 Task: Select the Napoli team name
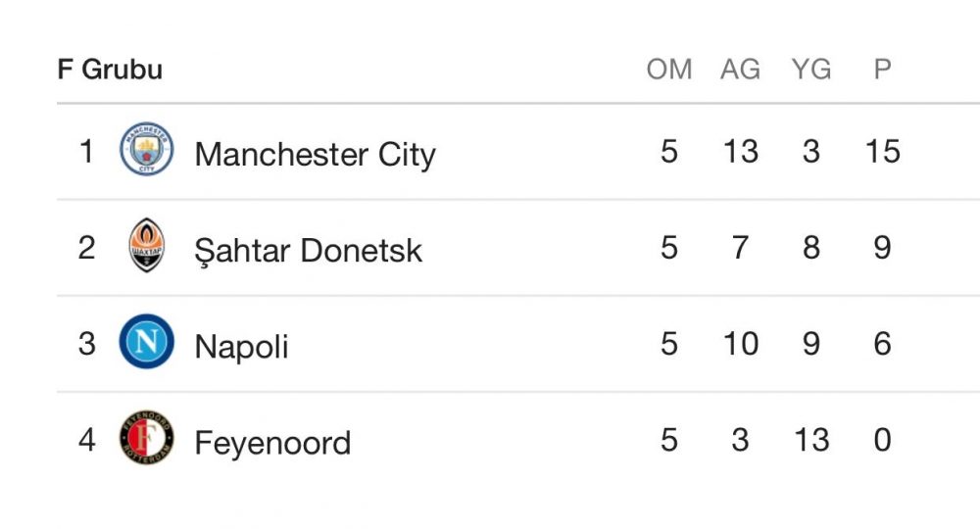[241, 346]
